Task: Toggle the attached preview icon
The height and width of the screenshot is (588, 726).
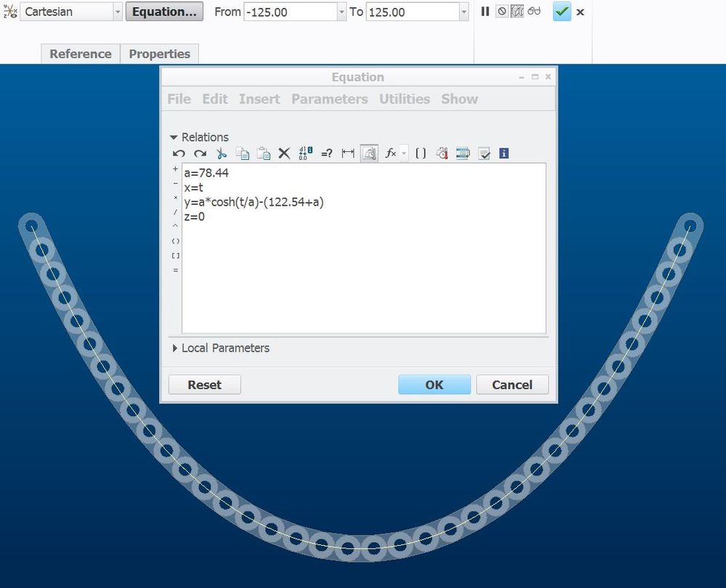Action: click(517, 12)
